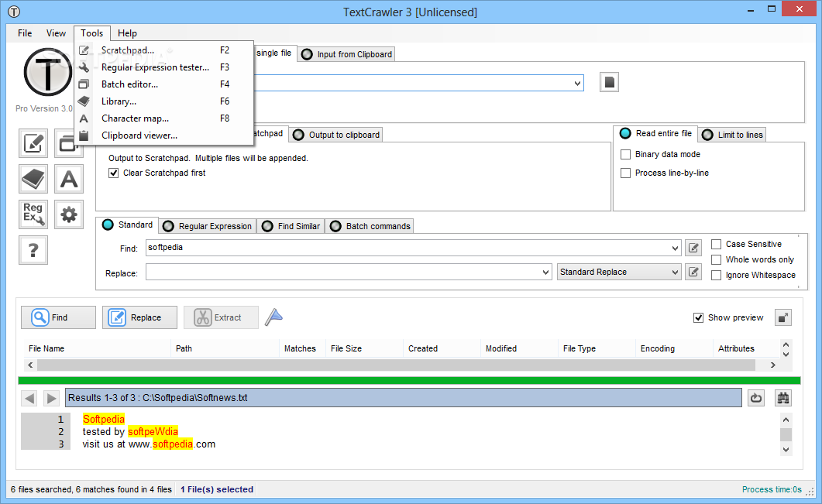Click the edit icon next to Find field
822x504 pixels.
(x=693, y=248)
